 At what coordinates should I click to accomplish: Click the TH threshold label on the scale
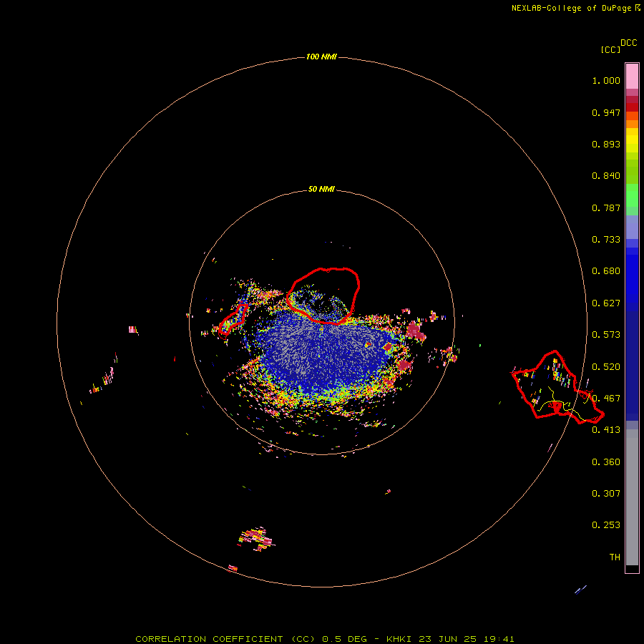pyautogui.click(x=615, y=557)
